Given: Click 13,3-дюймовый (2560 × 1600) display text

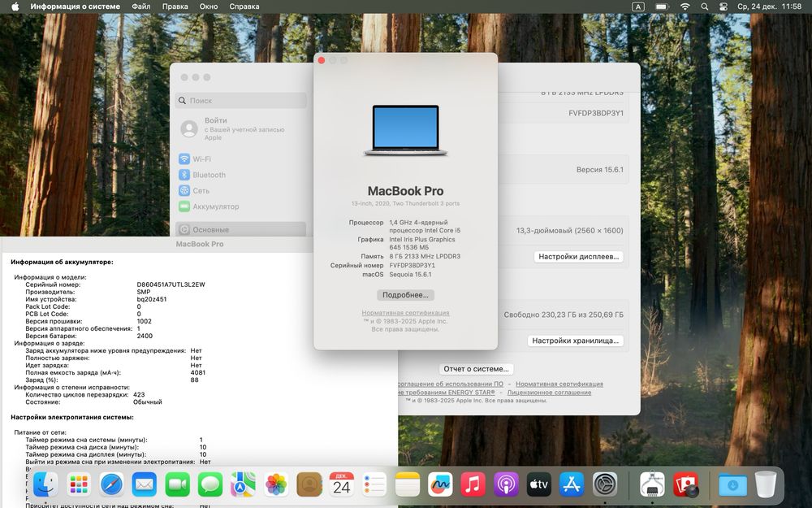Looking at the screenshot, I should click(570, 231).
